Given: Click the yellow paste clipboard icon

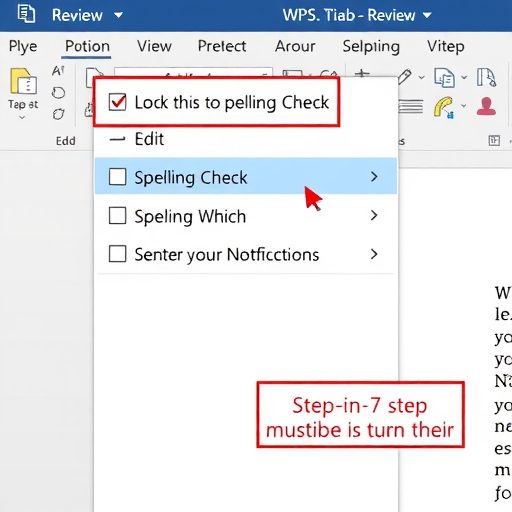Looking at the screenshot, I should tap(23, 81).
